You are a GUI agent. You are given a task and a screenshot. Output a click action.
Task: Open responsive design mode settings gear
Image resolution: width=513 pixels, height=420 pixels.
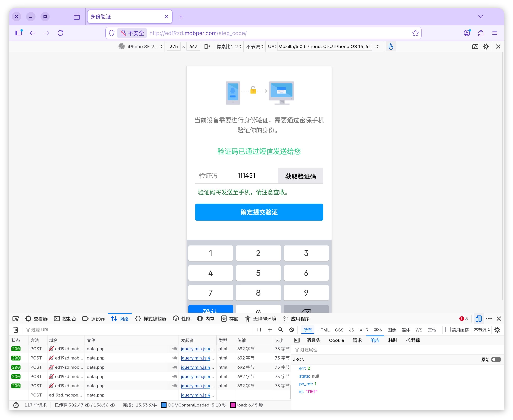tap(486, 47)
